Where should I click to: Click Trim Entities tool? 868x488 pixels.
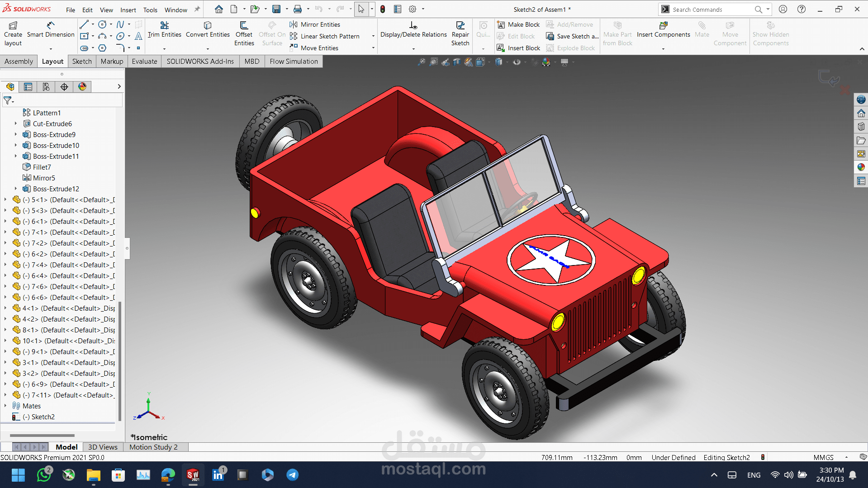164,29
